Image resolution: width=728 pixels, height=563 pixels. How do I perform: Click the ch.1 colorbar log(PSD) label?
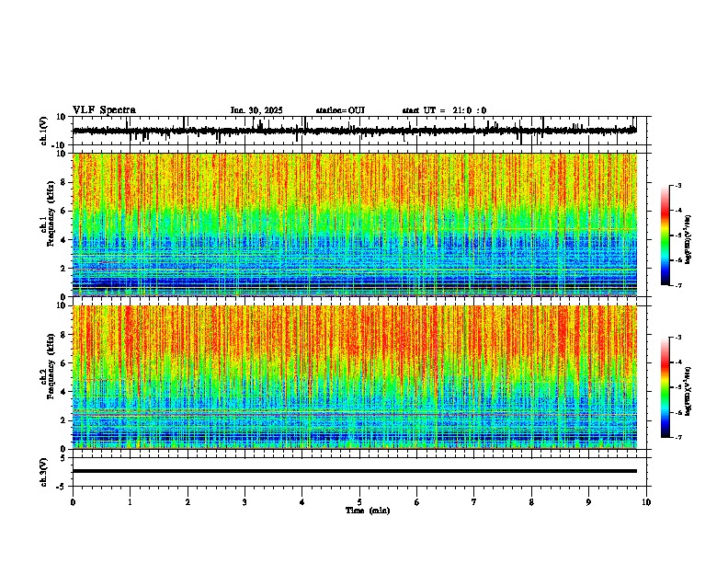pos(688,240)
